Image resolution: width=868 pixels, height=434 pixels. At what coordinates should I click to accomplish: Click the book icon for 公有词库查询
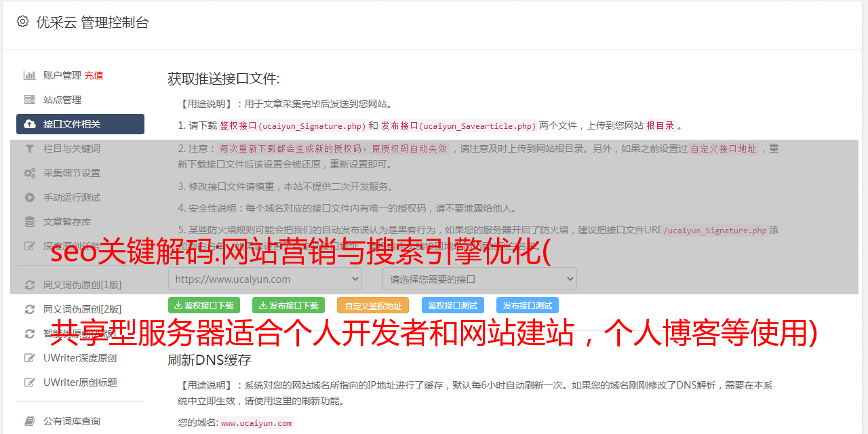click(30, 421)
